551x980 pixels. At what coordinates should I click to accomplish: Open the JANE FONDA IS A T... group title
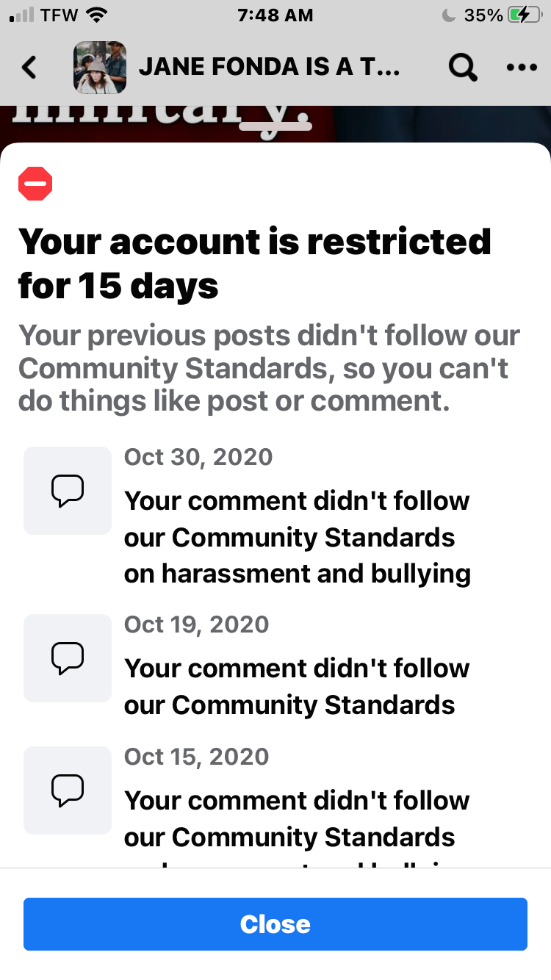(x=269, y=68)
